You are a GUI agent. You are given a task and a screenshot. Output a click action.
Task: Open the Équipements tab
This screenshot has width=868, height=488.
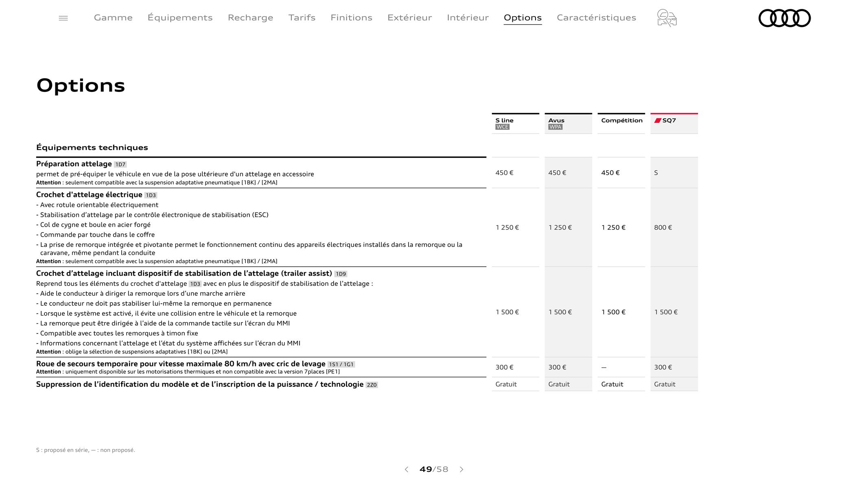(x=180, y=17)
